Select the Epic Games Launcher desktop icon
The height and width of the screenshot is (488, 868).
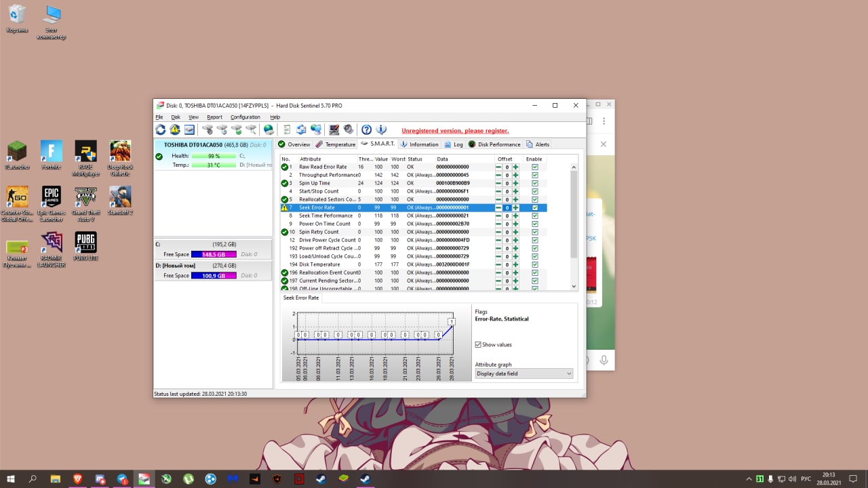point(52,204)
